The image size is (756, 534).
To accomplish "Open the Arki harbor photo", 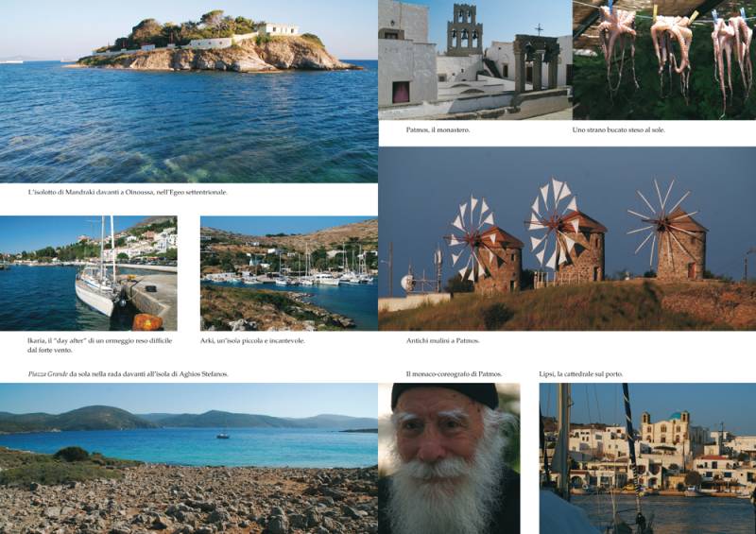I will 288,273.
